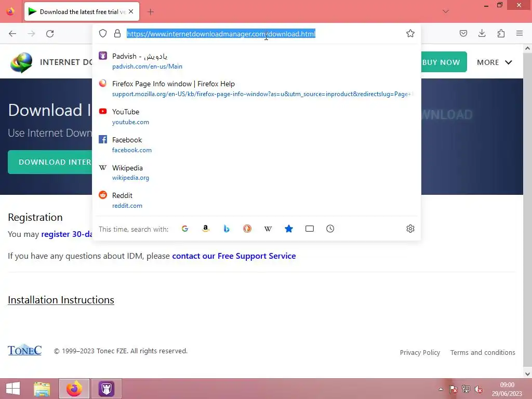The image size is (532, 399).
Task: Open Padvish app from taskbar
Action: [106, 389]
